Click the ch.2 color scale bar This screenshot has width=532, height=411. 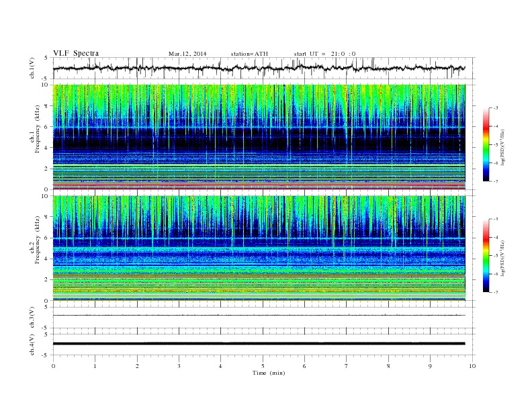[x=486, y=256]
